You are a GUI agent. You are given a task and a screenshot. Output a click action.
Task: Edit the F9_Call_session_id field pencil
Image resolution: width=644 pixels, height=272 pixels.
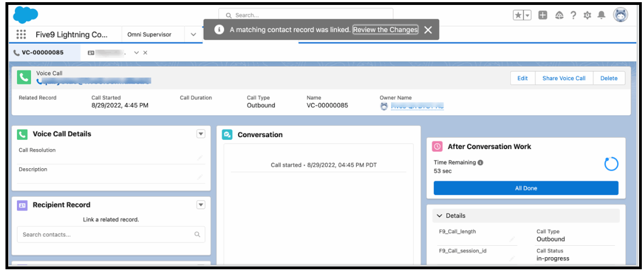coord(512,258)
